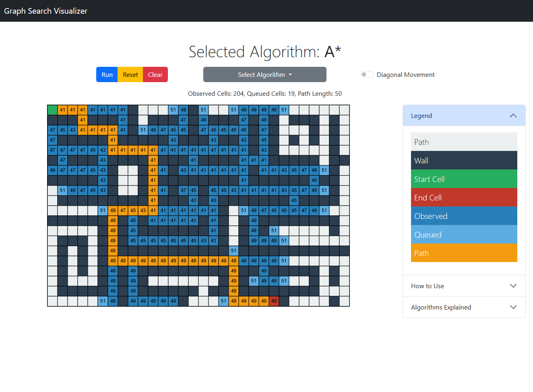The width and height of the screenshot is (533, 392).
Task: Click the How to Use chevron icon
Action: coord(513,286)
